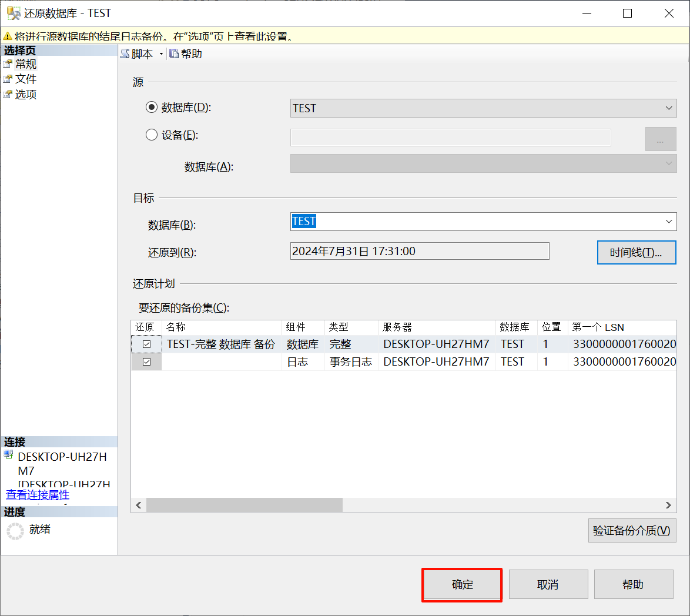690x616 pixels.
Task: Uncheck restore for TEST-完整 数据库 备份 row
Action: pyautogui.click(x=147, y=344)
